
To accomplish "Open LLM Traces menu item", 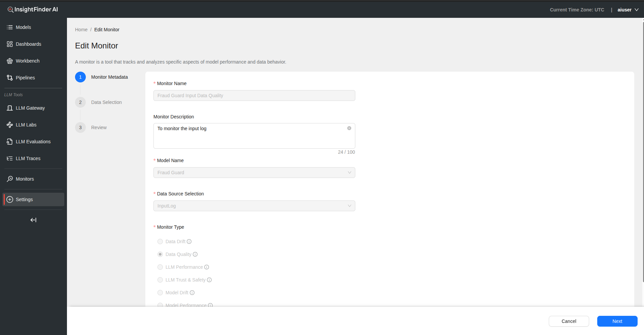I will coord(28,158).
